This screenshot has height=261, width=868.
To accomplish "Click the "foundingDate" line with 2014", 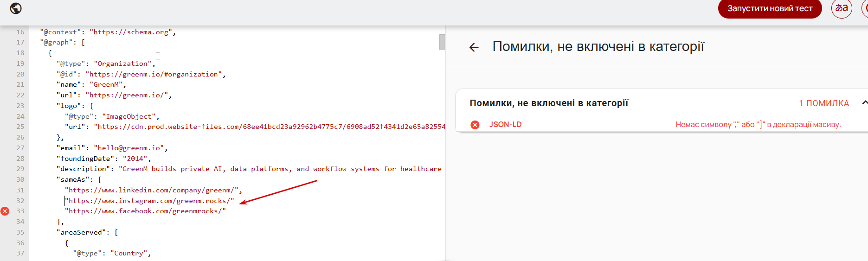I will point(103,159).
